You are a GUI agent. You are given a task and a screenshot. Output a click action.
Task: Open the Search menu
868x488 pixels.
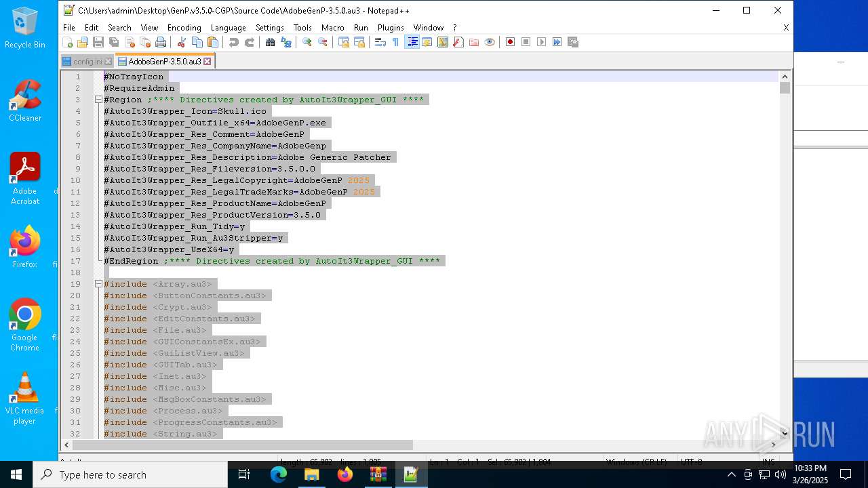coord(119,28)
